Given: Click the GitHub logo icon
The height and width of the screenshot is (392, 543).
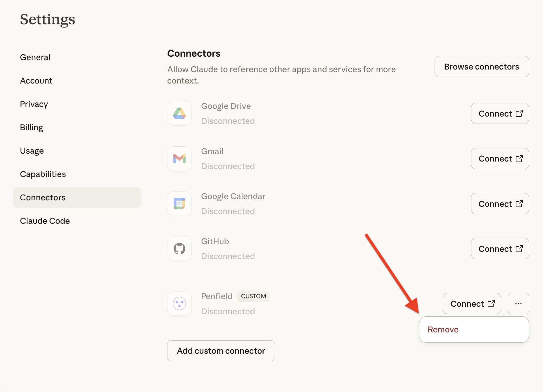Looking at the screenshot, I should [x=179, y=249].
